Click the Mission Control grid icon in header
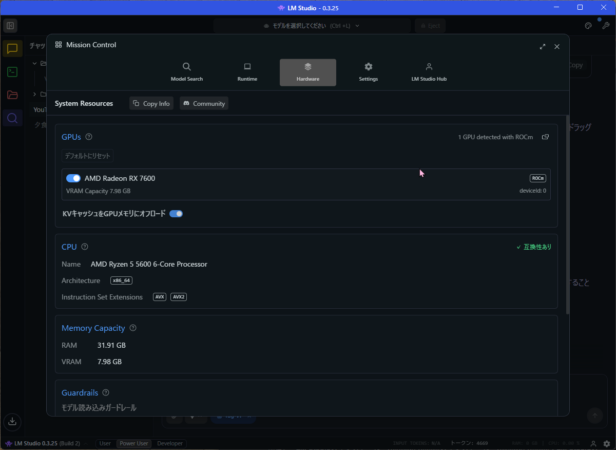This screenshot has width=616, height=450. (x=59, y=45)
